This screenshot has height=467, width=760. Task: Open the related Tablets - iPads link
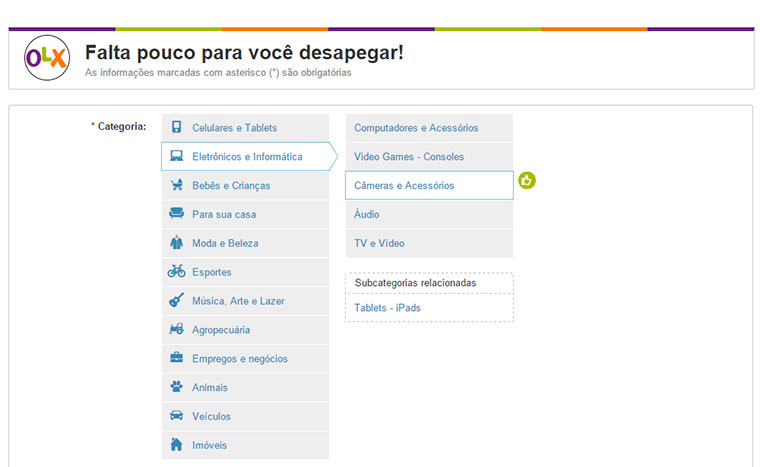(387, 308)
